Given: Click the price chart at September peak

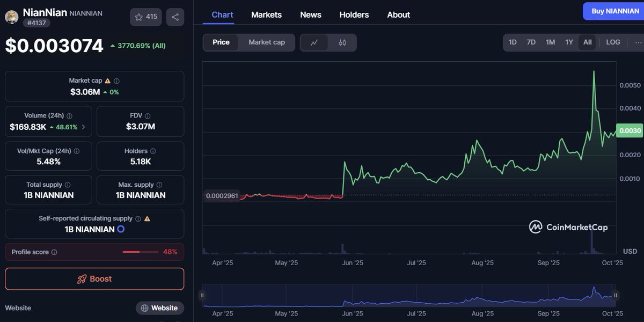Looking at the screenshot, I should tap(594, 72).
